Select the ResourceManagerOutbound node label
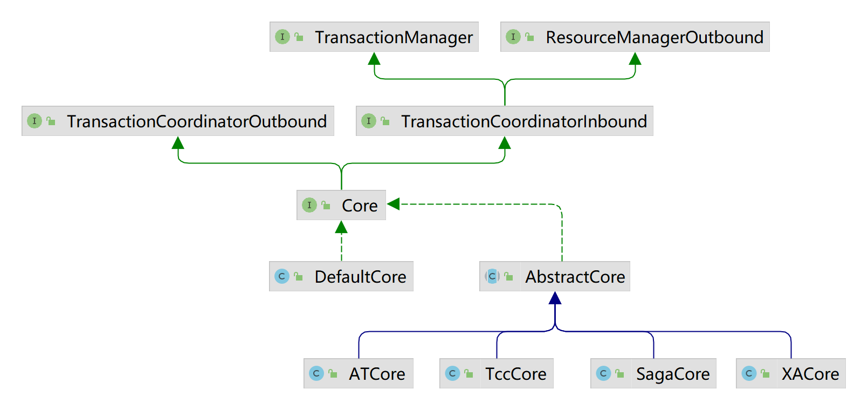Viewport: 868px width, 410px height. (655, 37)
